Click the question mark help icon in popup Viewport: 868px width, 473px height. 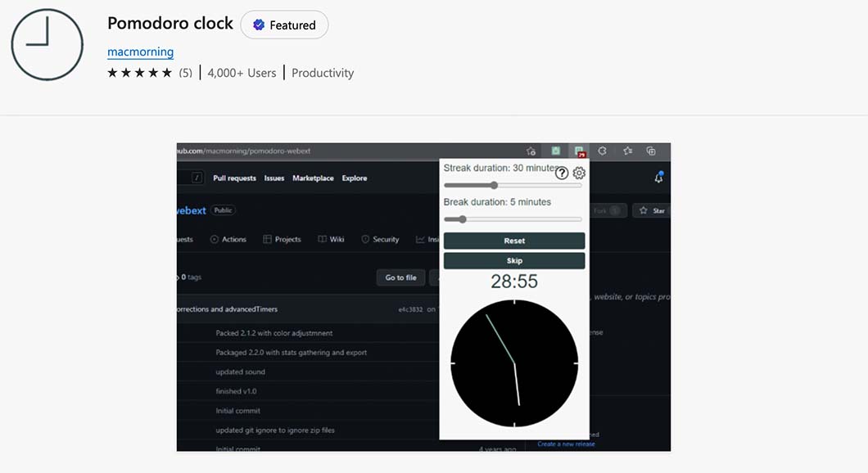[x=561, y=173]
